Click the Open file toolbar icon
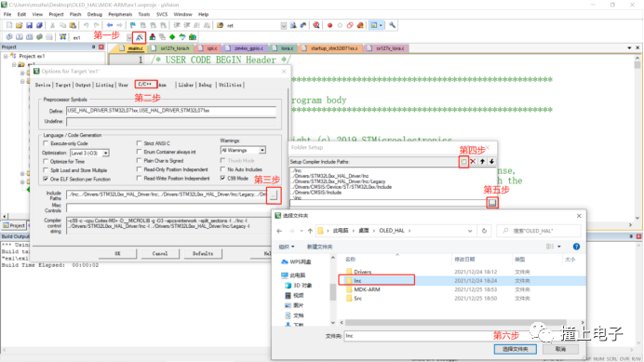The image size is (644, 362). point(20,25)
